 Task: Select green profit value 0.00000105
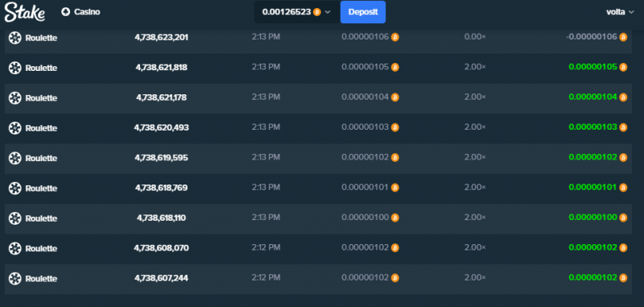593,67
